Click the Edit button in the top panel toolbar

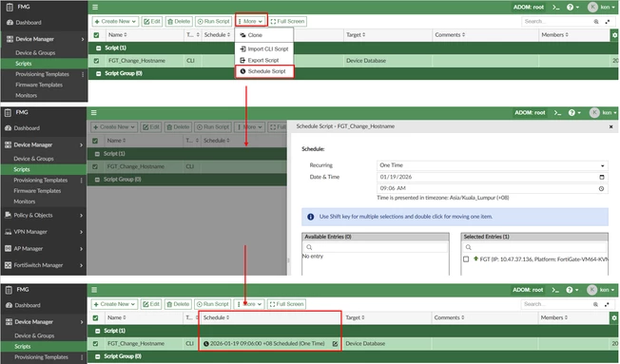pyautogui.click(x=152, y=21)
